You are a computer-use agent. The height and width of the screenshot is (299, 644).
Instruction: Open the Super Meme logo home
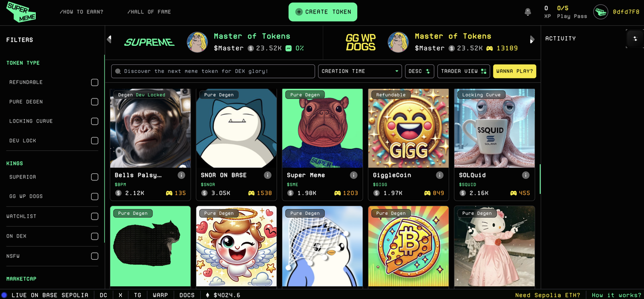(x=21, y=12)
